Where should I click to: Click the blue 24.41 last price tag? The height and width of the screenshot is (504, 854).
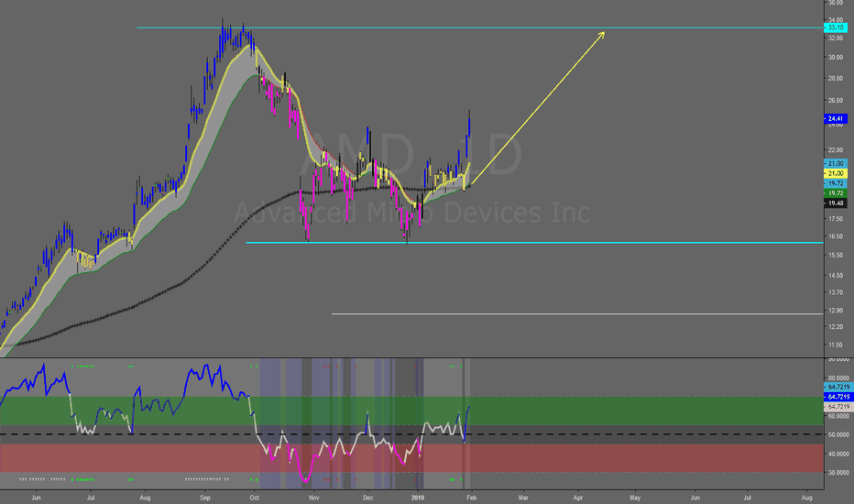[x=836, y=118]
